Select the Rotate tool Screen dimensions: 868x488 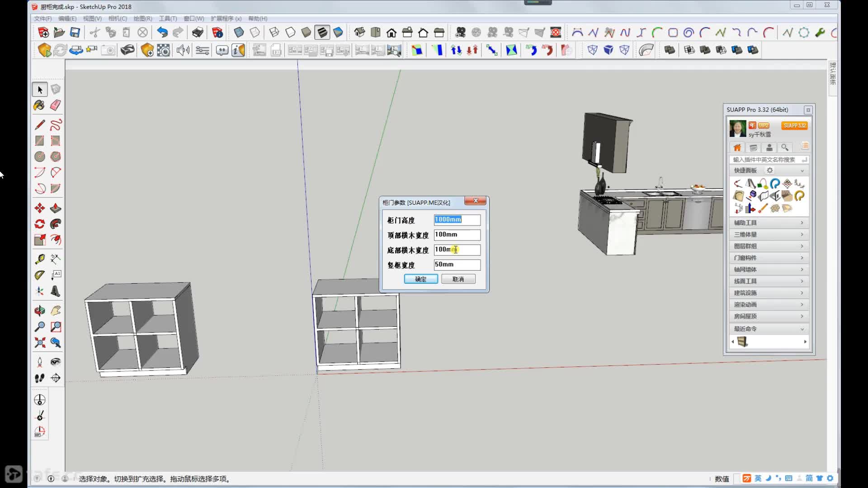coord(39,224)
